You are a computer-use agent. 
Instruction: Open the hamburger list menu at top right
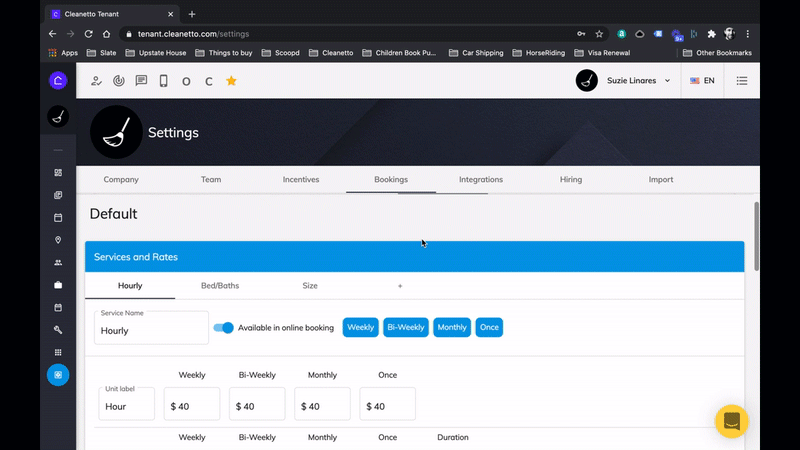tap(742, 81)
